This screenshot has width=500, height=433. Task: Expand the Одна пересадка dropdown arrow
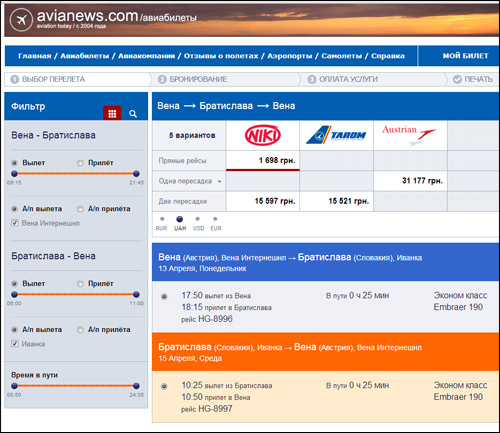(x=219, y=182)
